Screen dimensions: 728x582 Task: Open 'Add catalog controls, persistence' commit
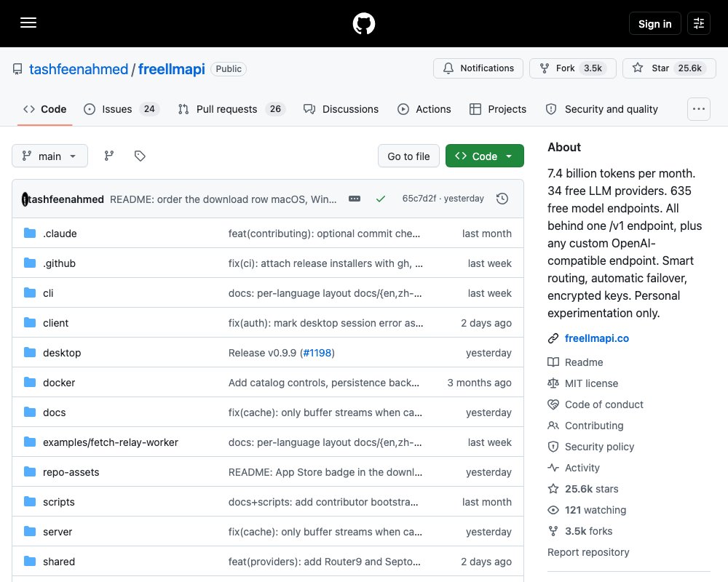(324, 383)
